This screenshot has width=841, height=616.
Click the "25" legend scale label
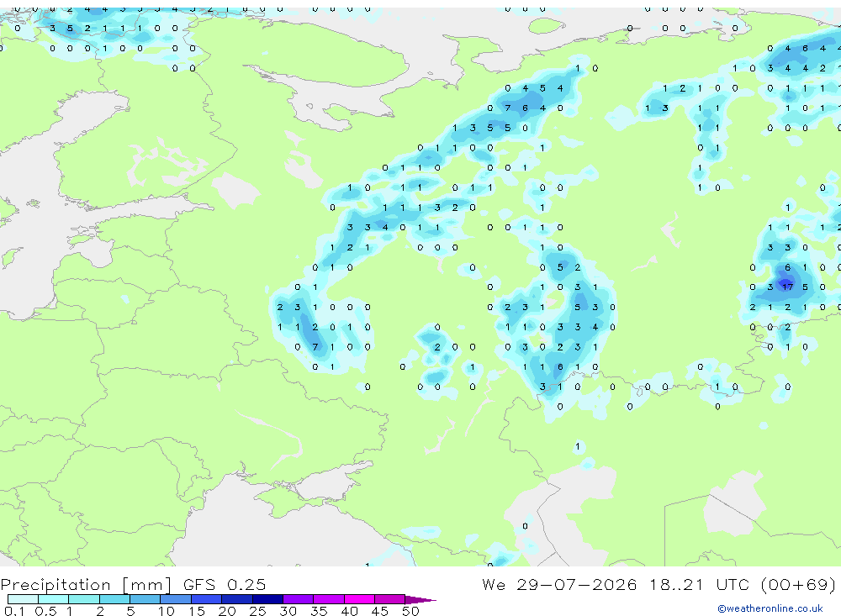pyautogui.click(x=257, y=611)
